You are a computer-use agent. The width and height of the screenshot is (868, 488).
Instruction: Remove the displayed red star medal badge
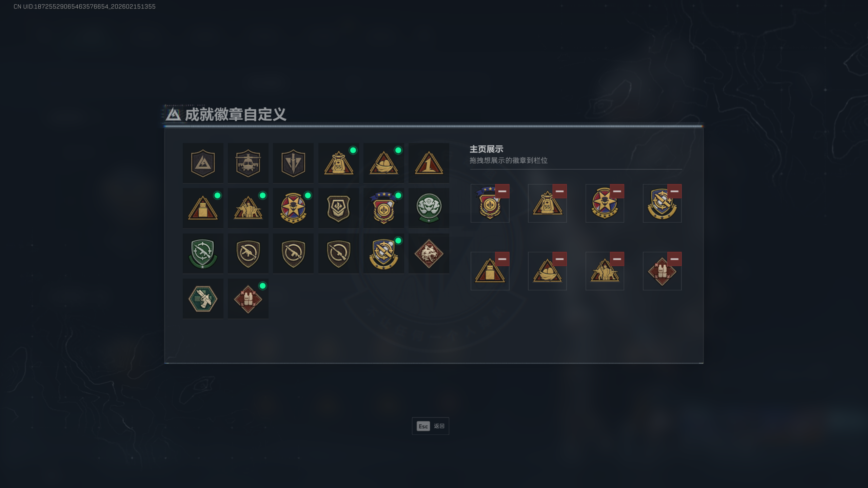pos(617,191)
